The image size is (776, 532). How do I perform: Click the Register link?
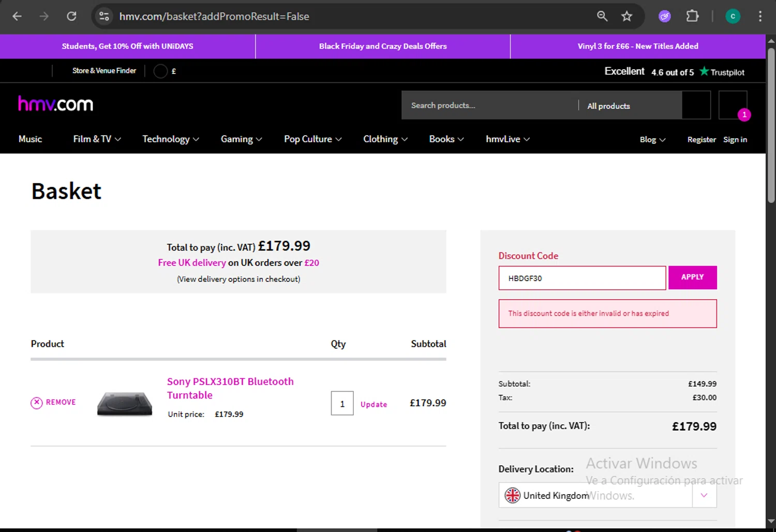(x=702, y=140)
